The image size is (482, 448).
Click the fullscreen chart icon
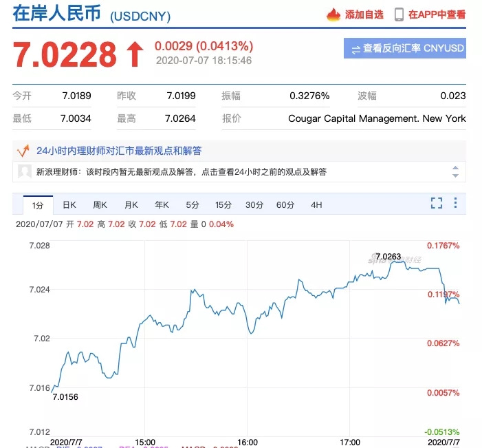tap(436, 203)
